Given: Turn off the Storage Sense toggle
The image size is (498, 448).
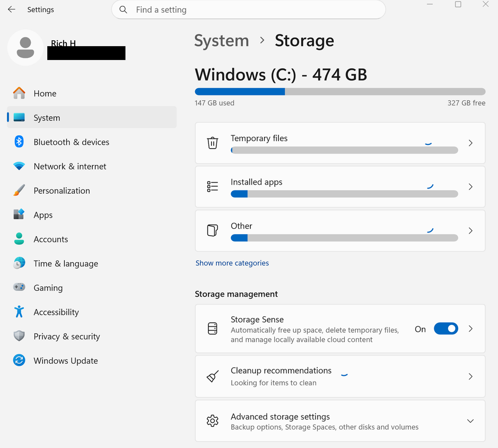Looking at the screenshot, I should coord(446,329).
